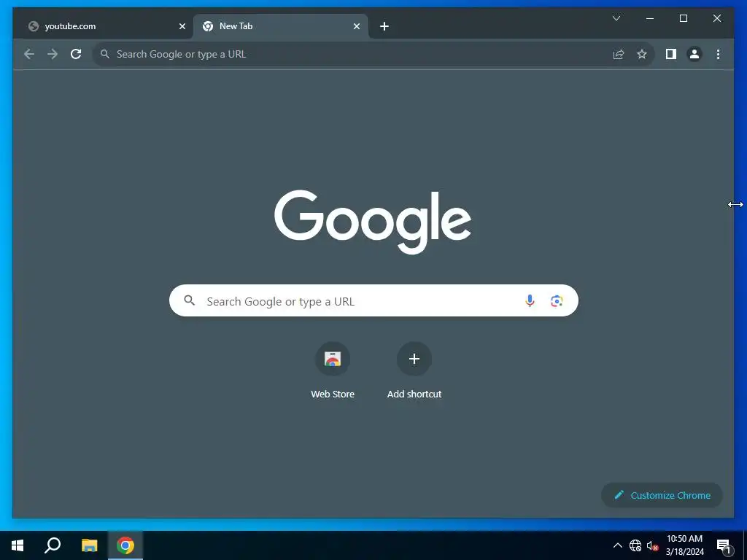747x560 pixels.
Task: Share this page icon in address bar
Action: click(619, 54)
